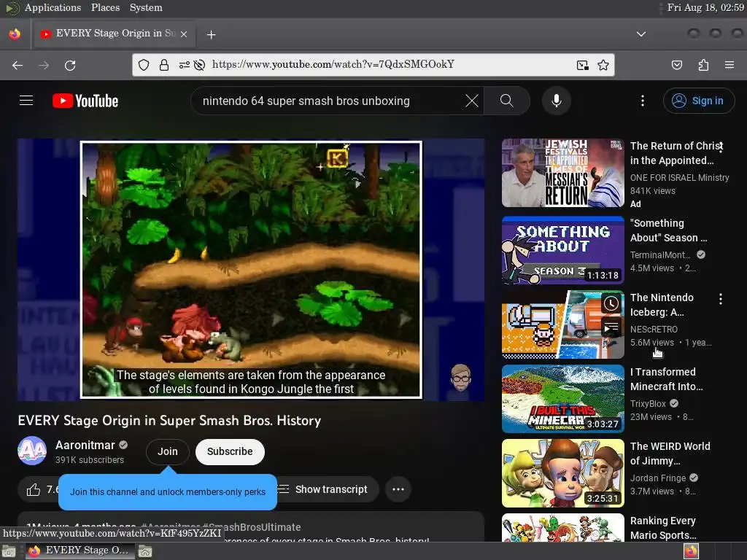Viewport: 747px width, 560px height.
Task: Open the Applications menu
Action: click(x=53, y=7)
